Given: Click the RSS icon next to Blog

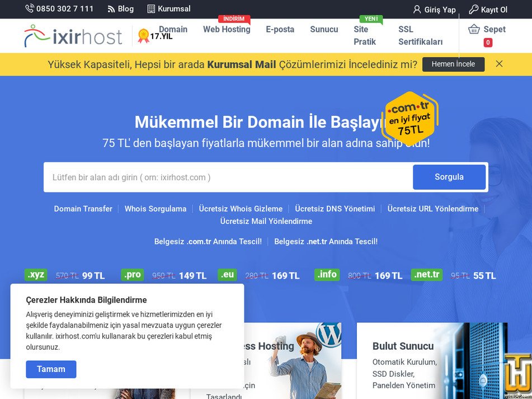Looking at the screenshot, I should click(111, 9).
